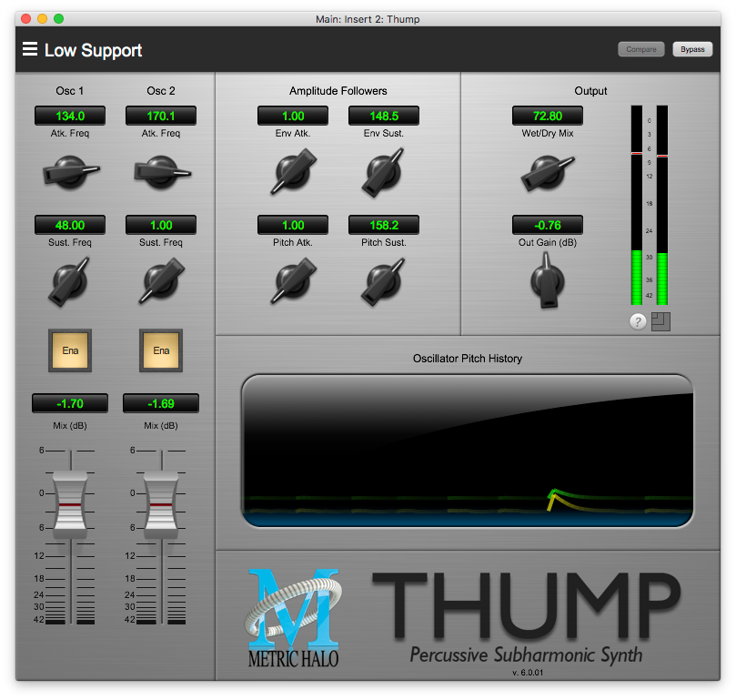Click the Out Gain knob

[x=547, y=280]
